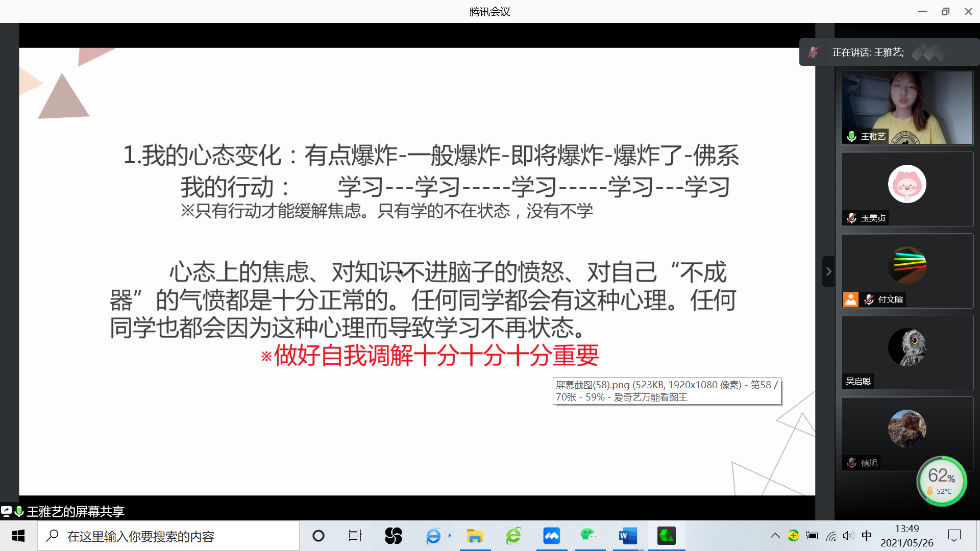Click the orange profile icon next to 付文暄
The width and height of the screenshot is (980, 551).
[x=850, y=299]
